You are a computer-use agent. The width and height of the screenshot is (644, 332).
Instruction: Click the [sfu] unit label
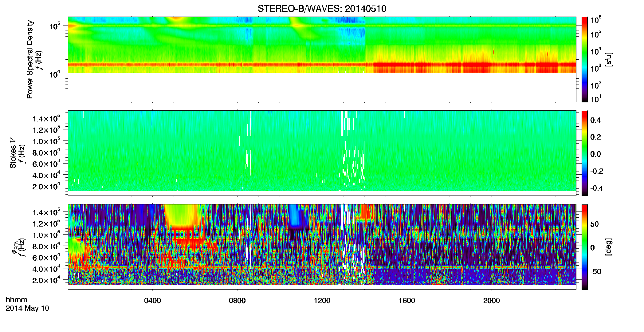click(x=609, y=59)
